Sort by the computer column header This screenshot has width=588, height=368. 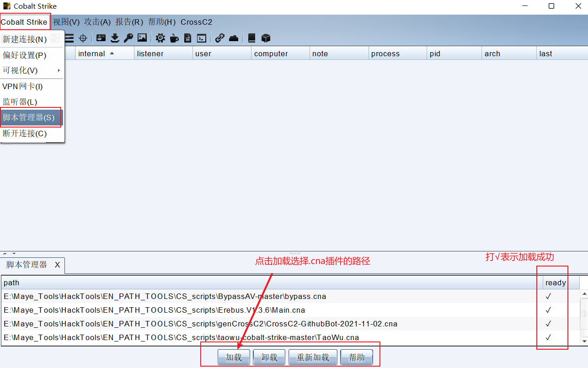280,53
